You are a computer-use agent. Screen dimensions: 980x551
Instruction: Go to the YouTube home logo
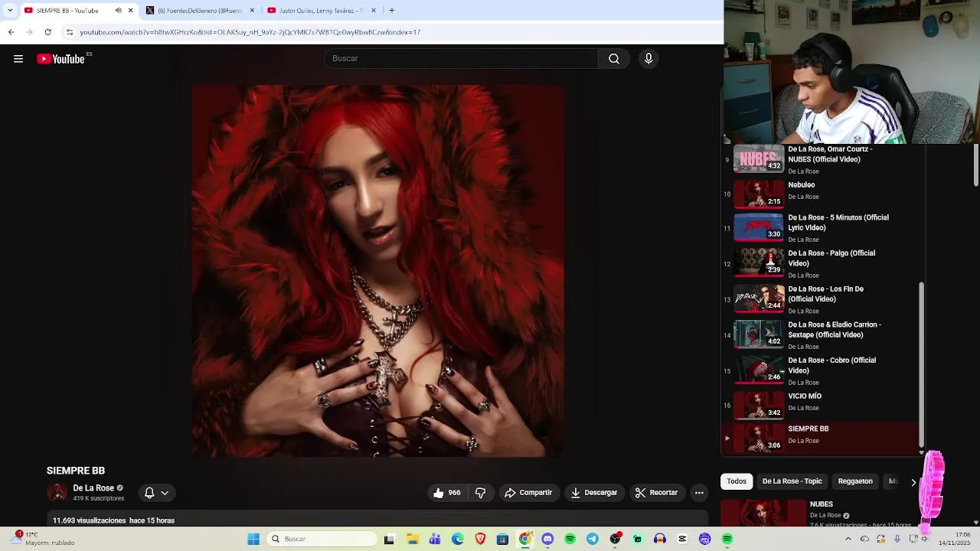coord(60,59)
